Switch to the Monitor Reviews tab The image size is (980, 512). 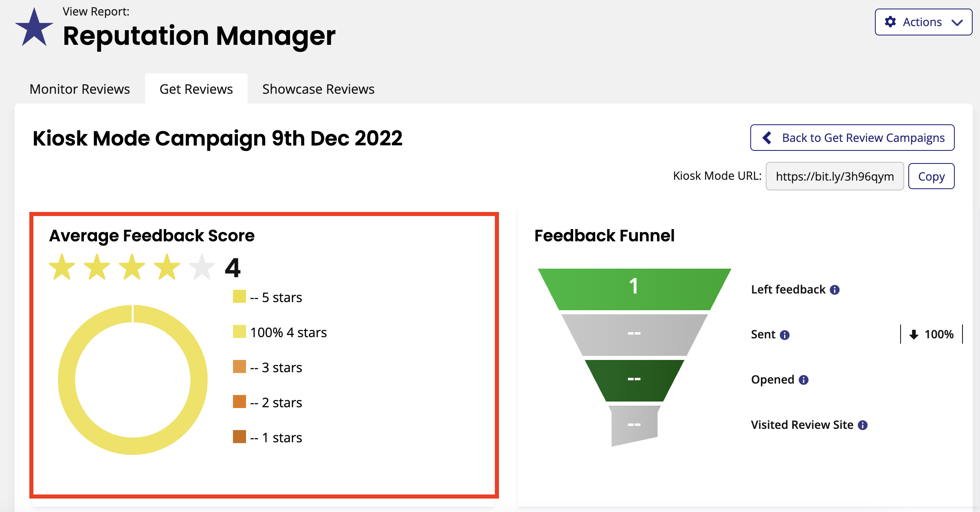click(80, 89)
